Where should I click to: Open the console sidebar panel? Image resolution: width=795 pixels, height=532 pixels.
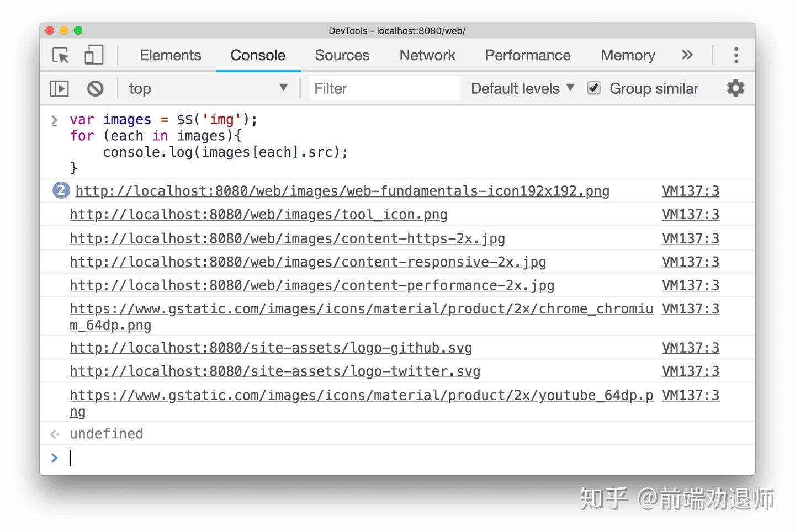[x=59, y=88]
